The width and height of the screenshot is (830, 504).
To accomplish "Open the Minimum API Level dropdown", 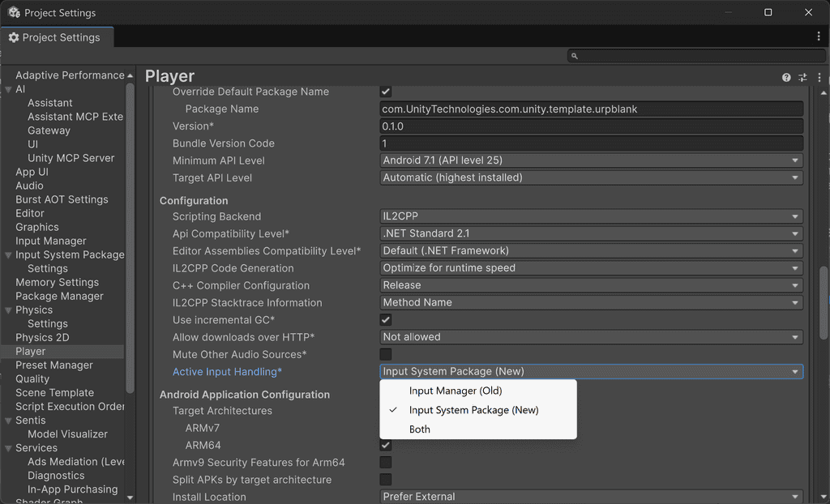I will [591, 160].
